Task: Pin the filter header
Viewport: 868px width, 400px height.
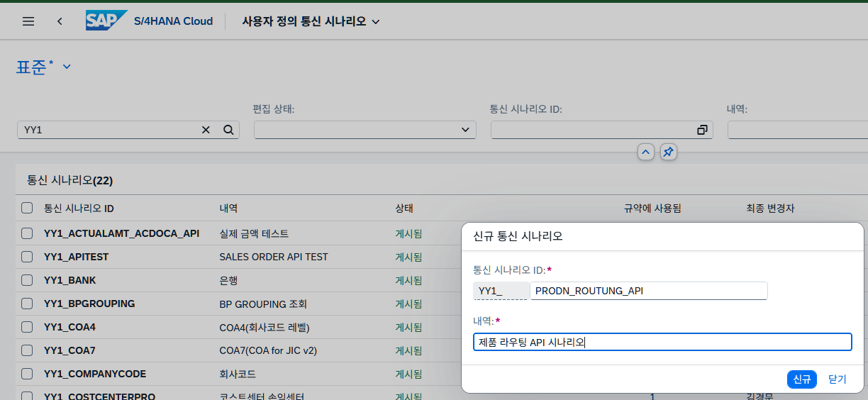Action: point(668,152)
